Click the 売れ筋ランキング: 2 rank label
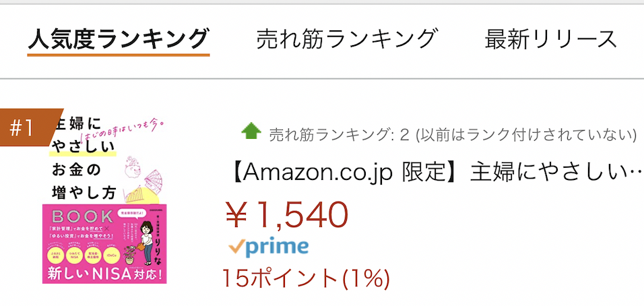 click(x=340, y=134)
